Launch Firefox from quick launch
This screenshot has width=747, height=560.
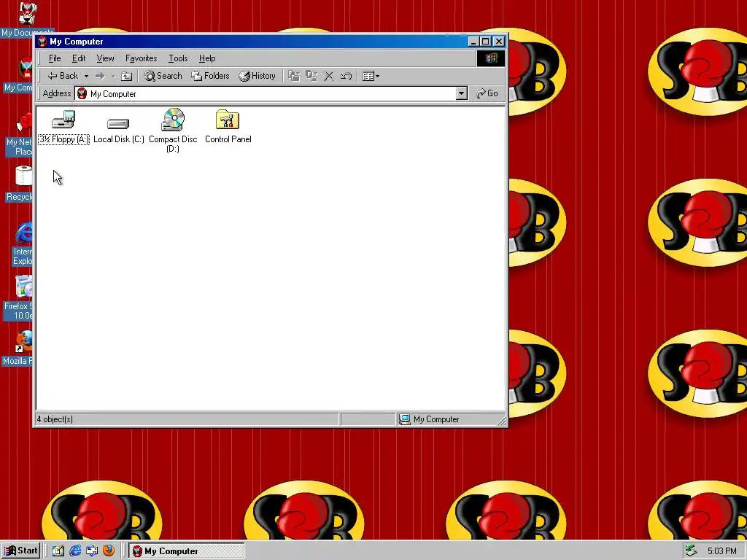click(109, 551)
